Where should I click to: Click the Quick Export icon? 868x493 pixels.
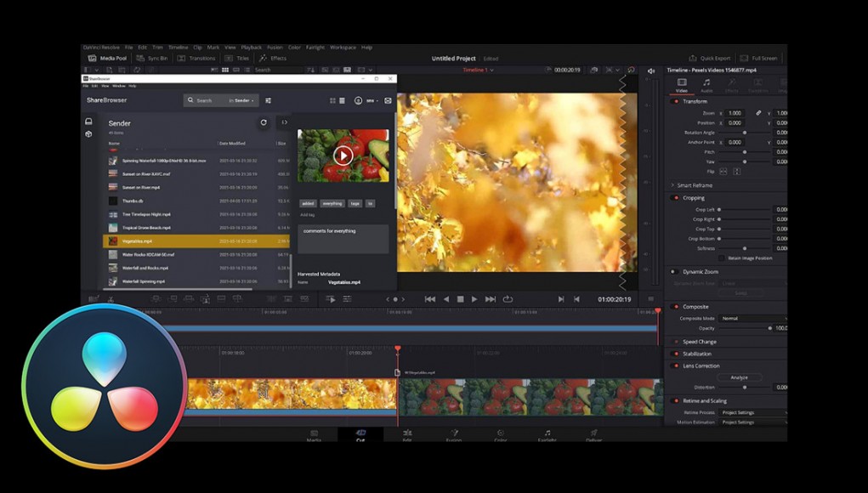click(x=693, y=58)
